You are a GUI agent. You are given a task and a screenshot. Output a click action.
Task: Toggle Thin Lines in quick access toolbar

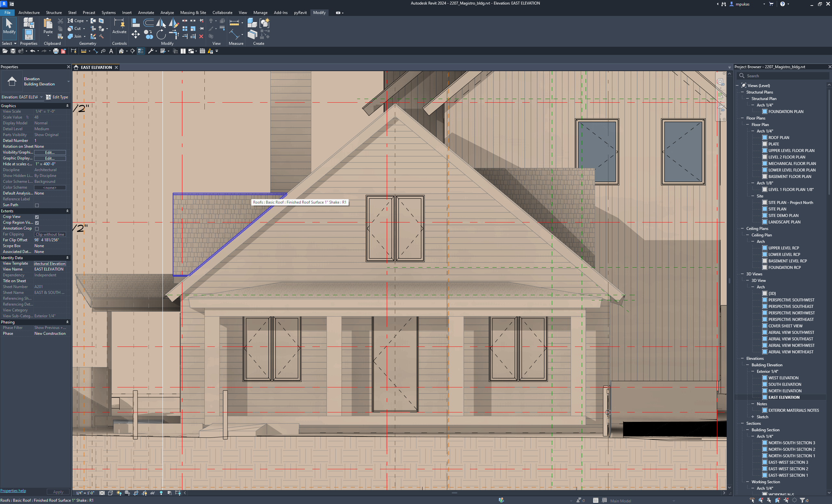point(141,51)
